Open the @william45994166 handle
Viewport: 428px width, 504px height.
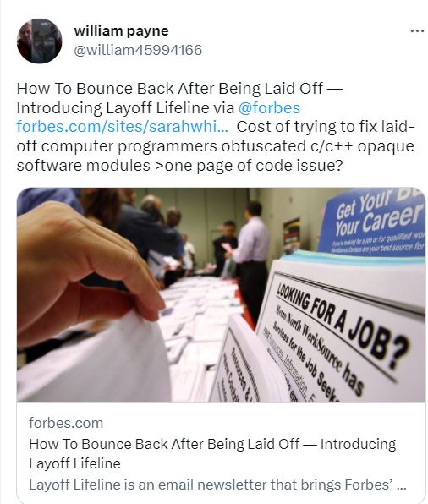(x=138, y=50)
